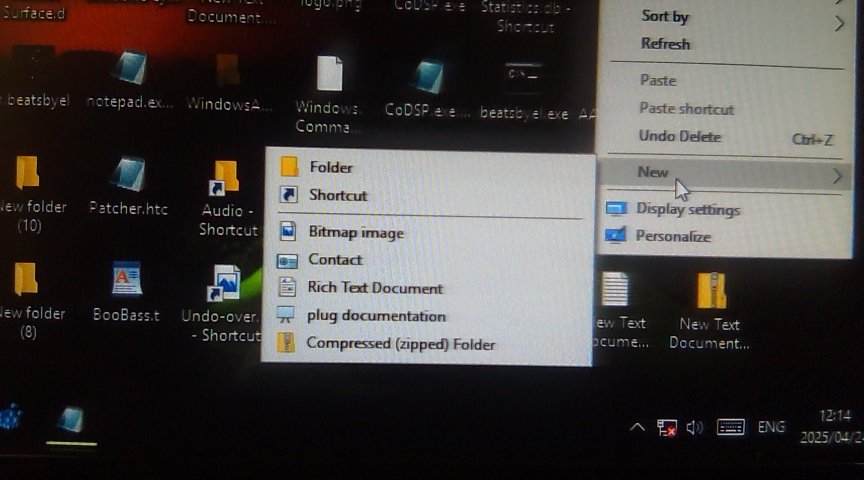
Task: Click the blue gear taskbar icon
Action: (11, 417)
